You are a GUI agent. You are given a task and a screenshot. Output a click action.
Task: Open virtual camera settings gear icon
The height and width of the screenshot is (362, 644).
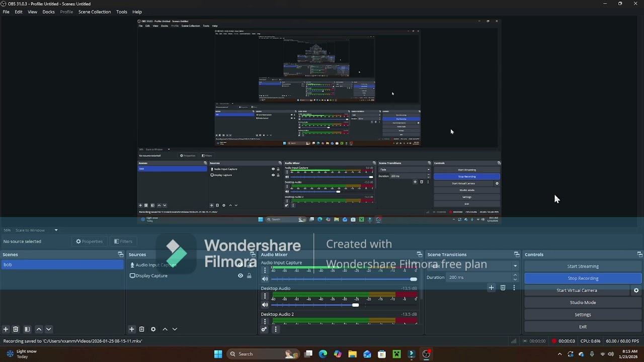[636, 291]
